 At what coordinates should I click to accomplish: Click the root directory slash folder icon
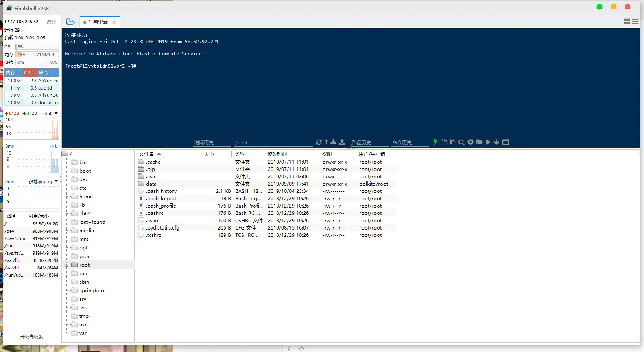pyautogui.click(x=65, y=153)
